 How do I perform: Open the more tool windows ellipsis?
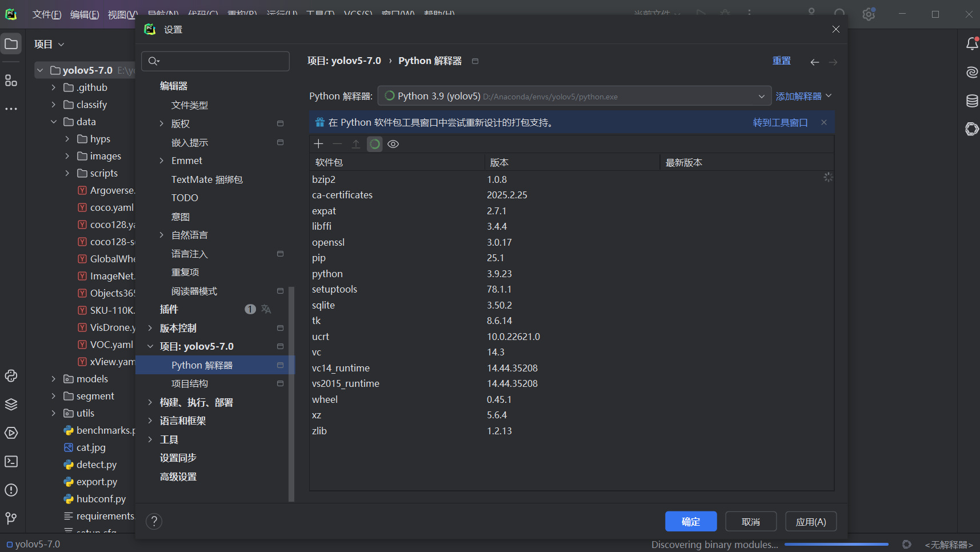pos(11,109)
